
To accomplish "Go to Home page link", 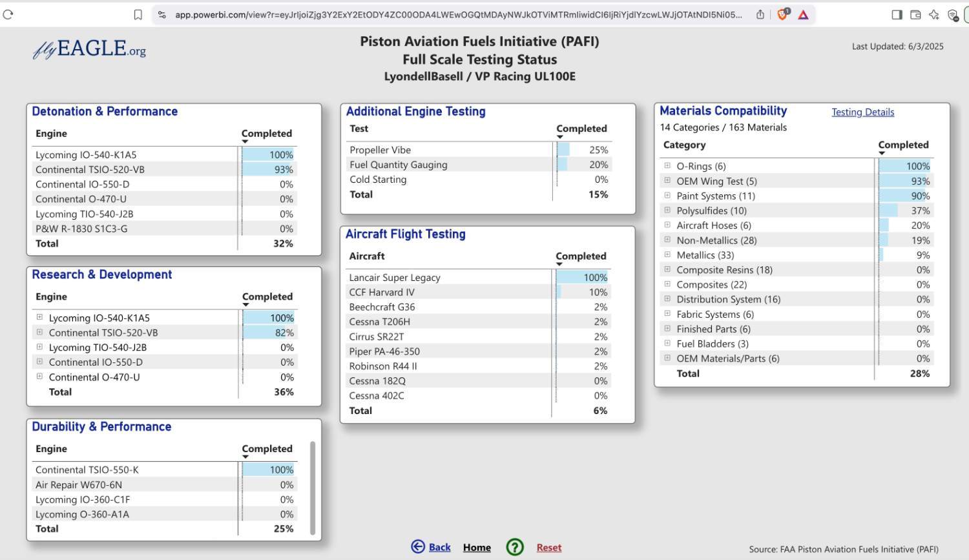I will 477,548.
